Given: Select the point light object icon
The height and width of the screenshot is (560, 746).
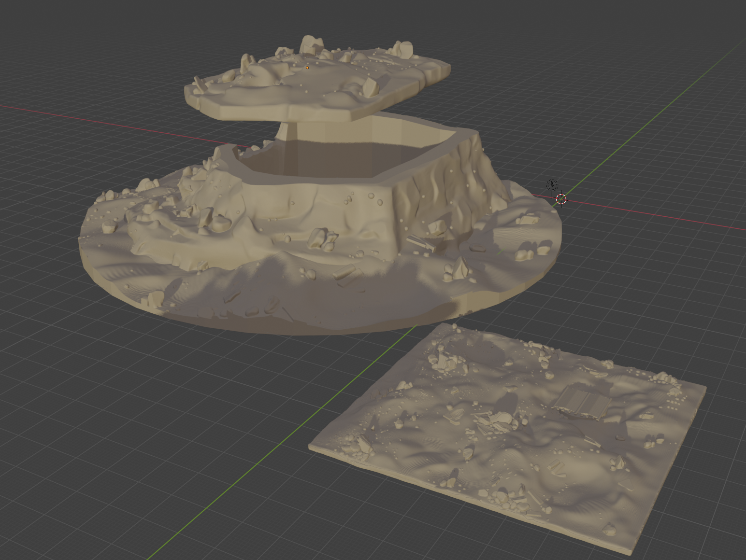Looking at the screenshot, I should click(552, 185).
